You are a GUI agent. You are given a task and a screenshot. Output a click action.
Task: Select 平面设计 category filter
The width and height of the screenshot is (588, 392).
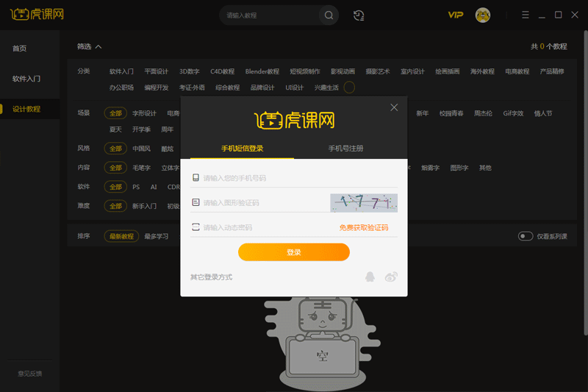[157, 71]
